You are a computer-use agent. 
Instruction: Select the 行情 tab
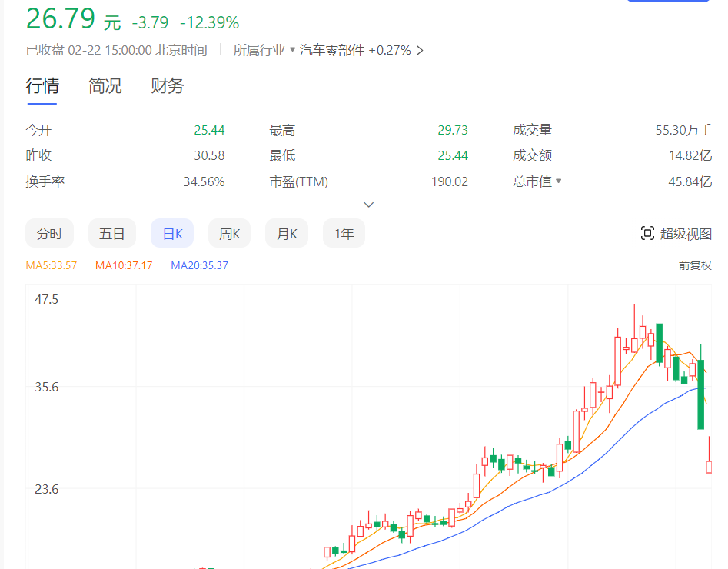(x=42, y=85)
